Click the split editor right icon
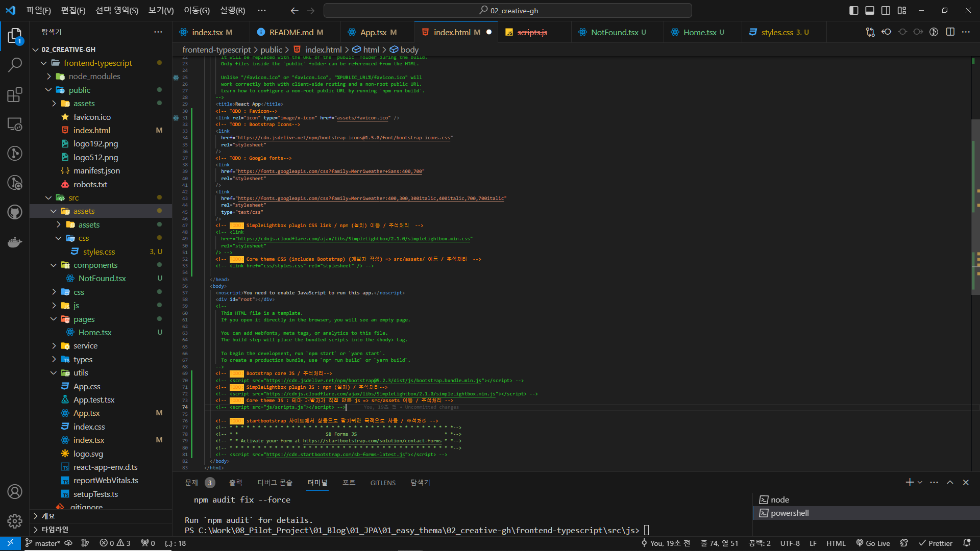 [x=950, y=32]
